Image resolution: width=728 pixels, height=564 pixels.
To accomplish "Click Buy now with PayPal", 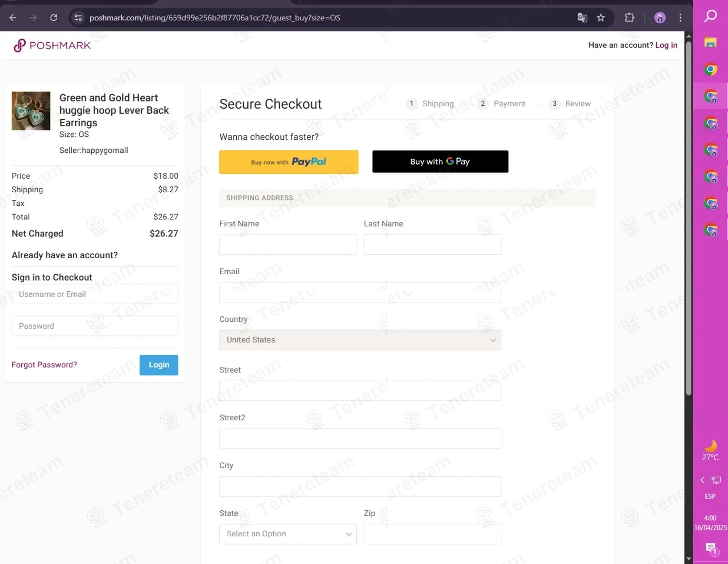I will [289, 162].
